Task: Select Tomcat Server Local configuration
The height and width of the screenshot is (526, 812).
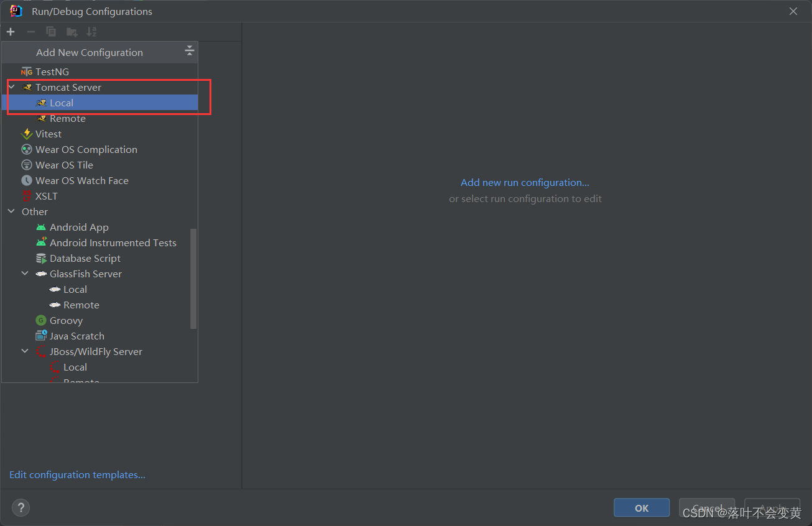Action: point(99,103)
